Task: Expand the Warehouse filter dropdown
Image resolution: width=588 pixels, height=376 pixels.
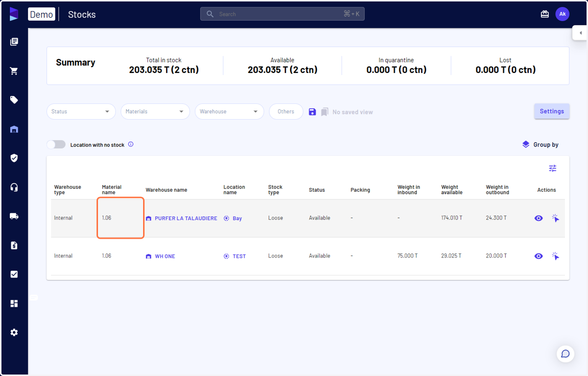Action: [x=229, y=112]
